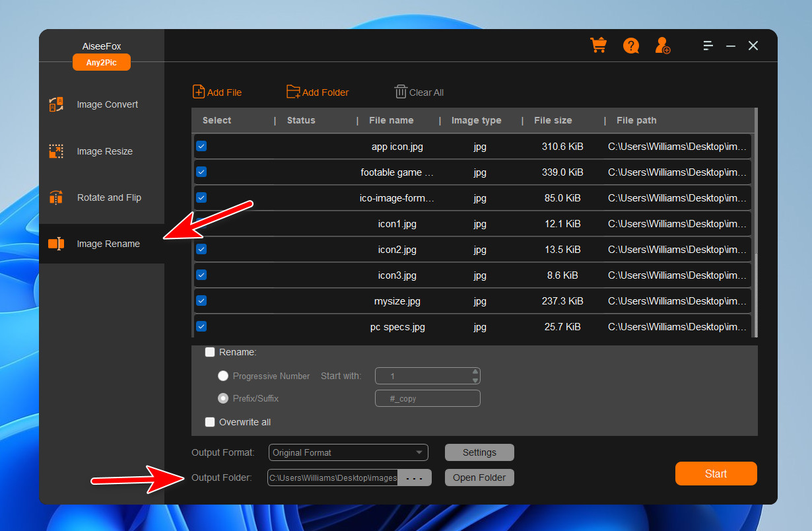Open the hamburger menu icon in title bar
The width and height of the screenshot is (812, 531).
[708, 46]
